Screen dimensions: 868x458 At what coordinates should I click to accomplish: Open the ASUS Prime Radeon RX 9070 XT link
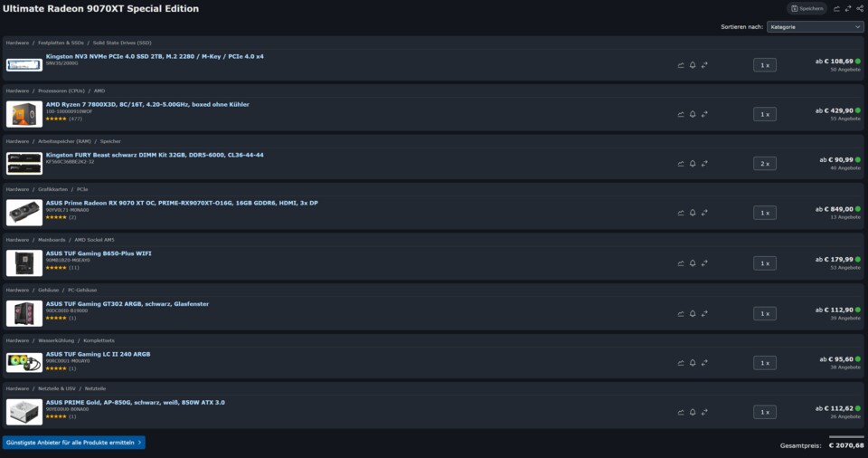coord(181,203)
